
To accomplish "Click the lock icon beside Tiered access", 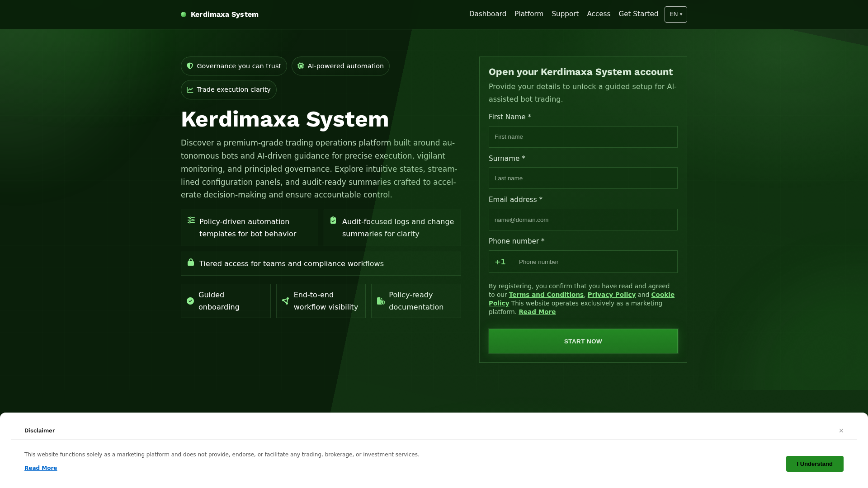I will coord(191,262).
